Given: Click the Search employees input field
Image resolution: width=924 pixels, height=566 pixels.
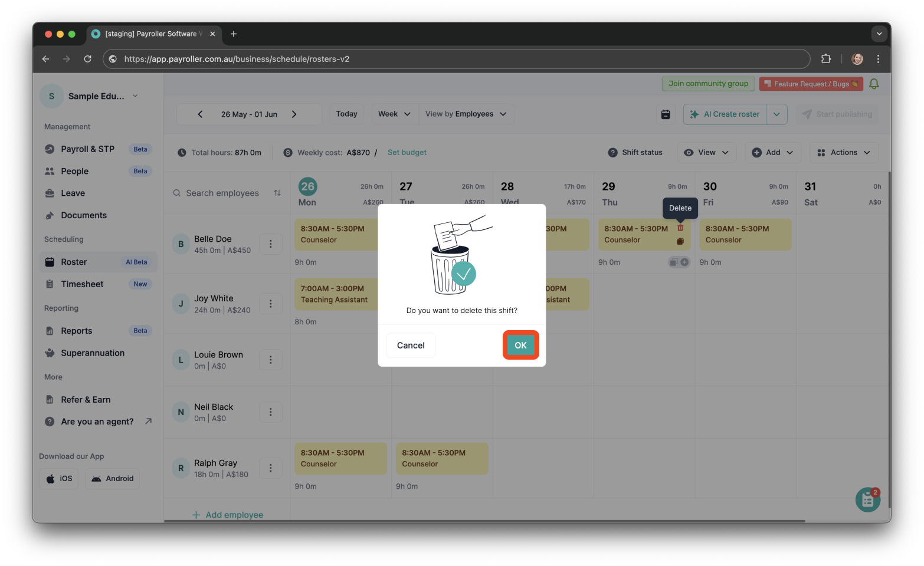Looking at the screenshot, I should click(x=222, y=193).
